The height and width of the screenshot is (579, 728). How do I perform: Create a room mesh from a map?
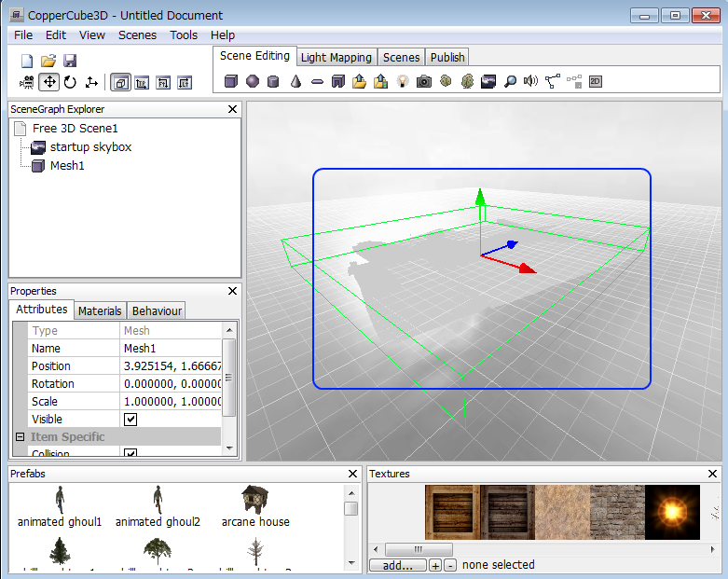338,82
